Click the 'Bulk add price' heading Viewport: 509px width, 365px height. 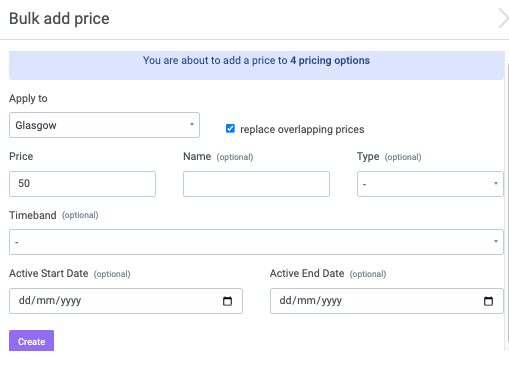59,19
